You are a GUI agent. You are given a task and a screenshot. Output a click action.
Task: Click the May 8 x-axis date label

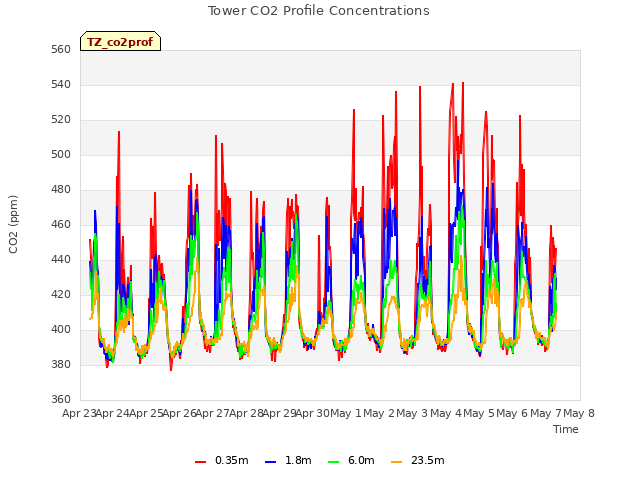(579, 413)
